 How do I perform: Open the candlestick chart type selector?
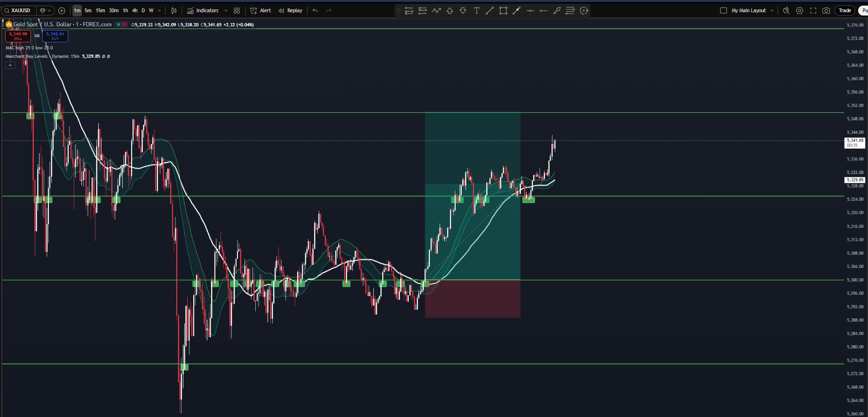174,10
